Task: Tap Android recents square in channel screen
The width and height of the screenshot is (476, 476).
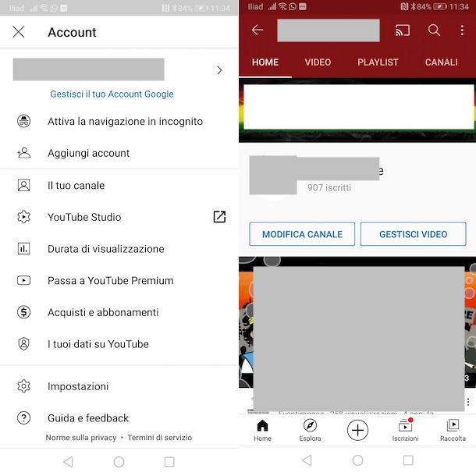Action: 408,460
